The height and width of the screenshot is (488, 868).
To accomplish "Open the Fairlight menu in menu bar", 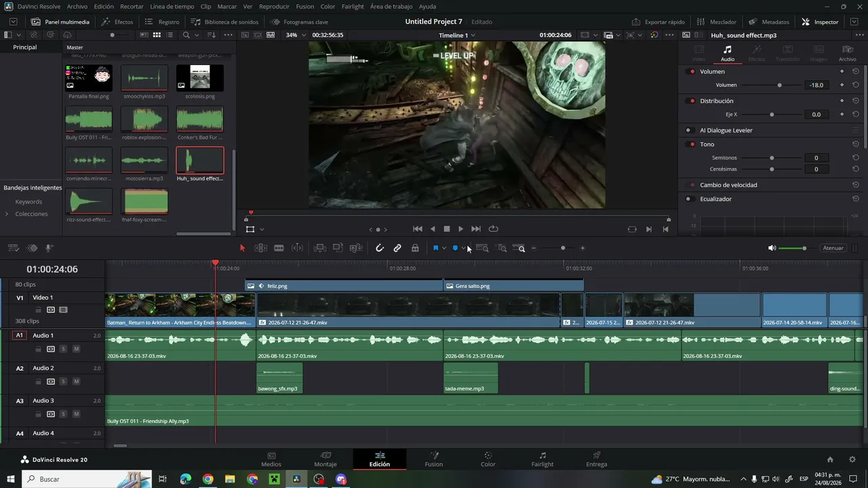I will pyautogui.click(x=353, y=6).
